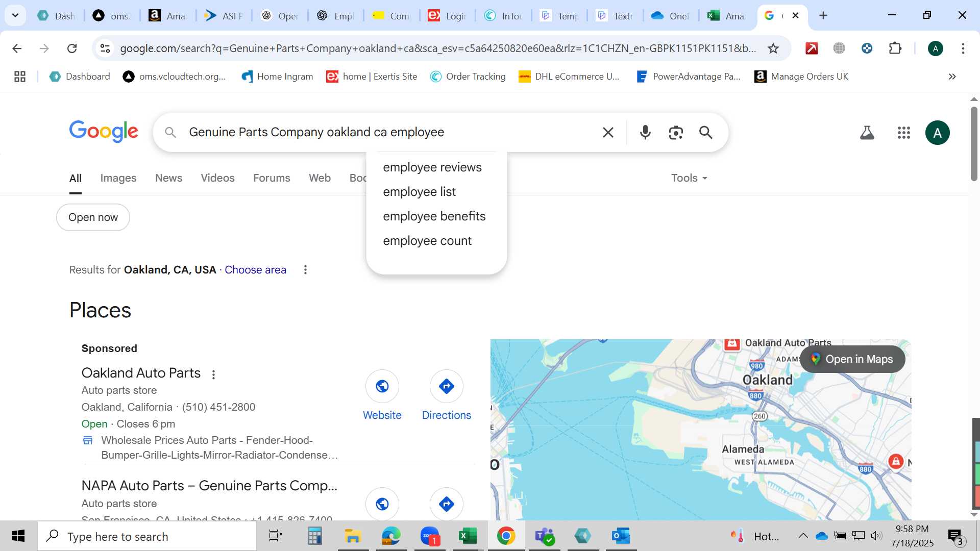
Task: Open more options beside Choose area
Action: click(305, 270)
